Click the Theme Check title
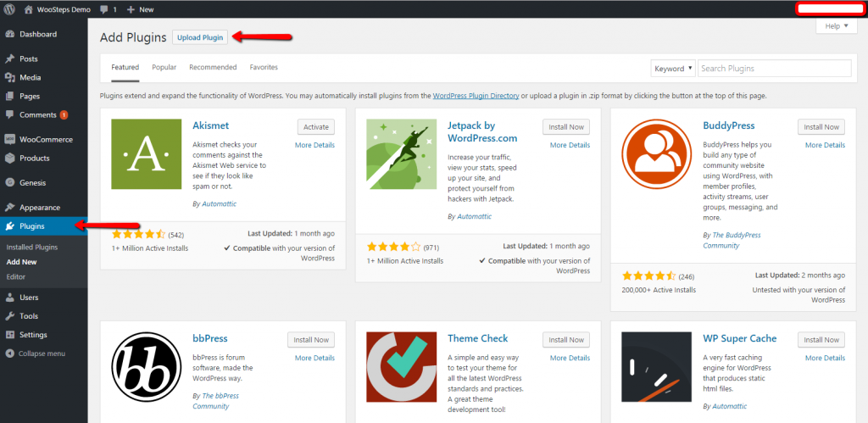 [x=478, y=338]
